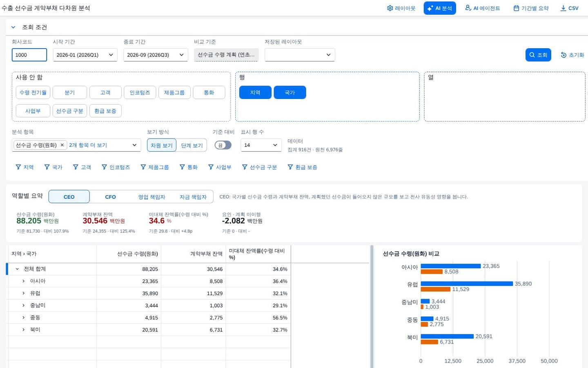
Task: Collapse the 조회 조건 section
Action: coord(13,27)
